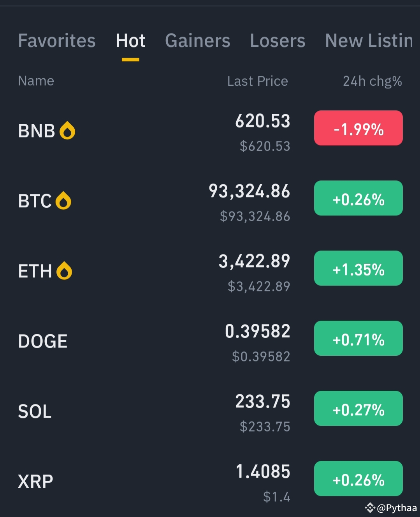Open the SOL coin row
The image size is (420, 517).
pos(210,411)
